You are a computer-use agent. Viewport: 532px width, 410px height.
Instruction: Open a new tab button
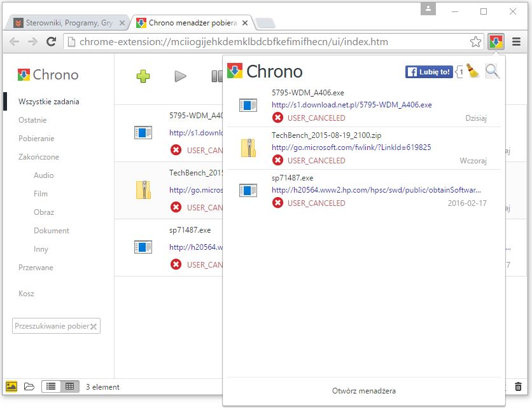265,23
